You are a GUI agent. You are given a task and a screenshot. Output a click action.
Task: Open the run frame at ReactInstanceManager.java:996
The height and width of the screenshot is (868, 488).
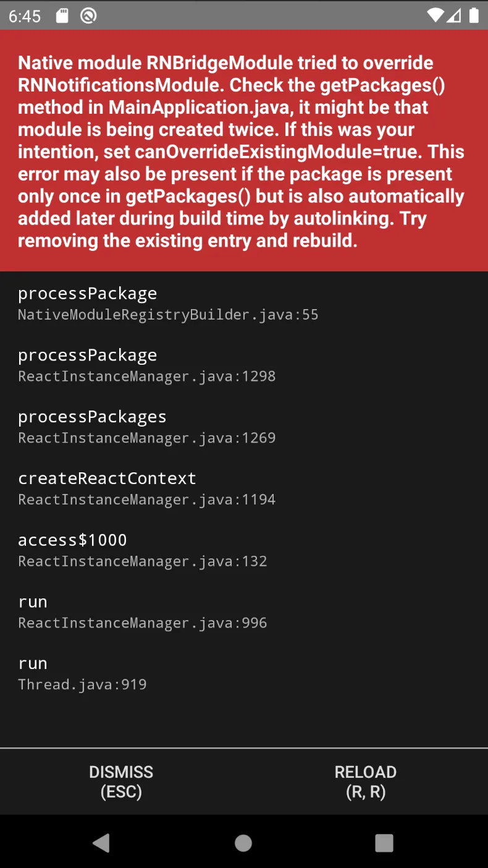(142, 612)
